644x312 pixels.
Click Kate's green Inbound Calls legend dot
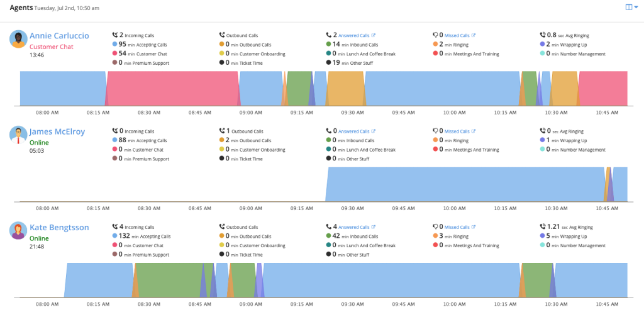[x=329, y=236]
